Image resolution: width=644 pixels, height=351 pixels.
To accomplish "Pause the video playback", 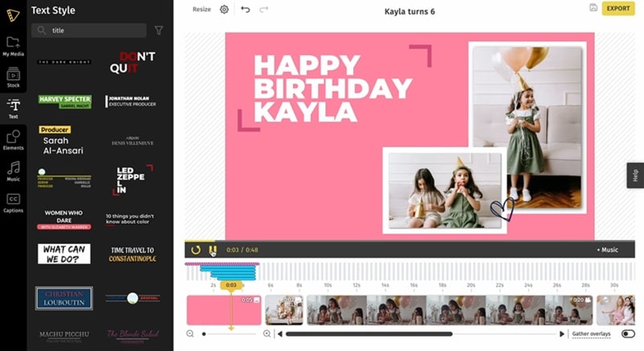I will [213, 250].
